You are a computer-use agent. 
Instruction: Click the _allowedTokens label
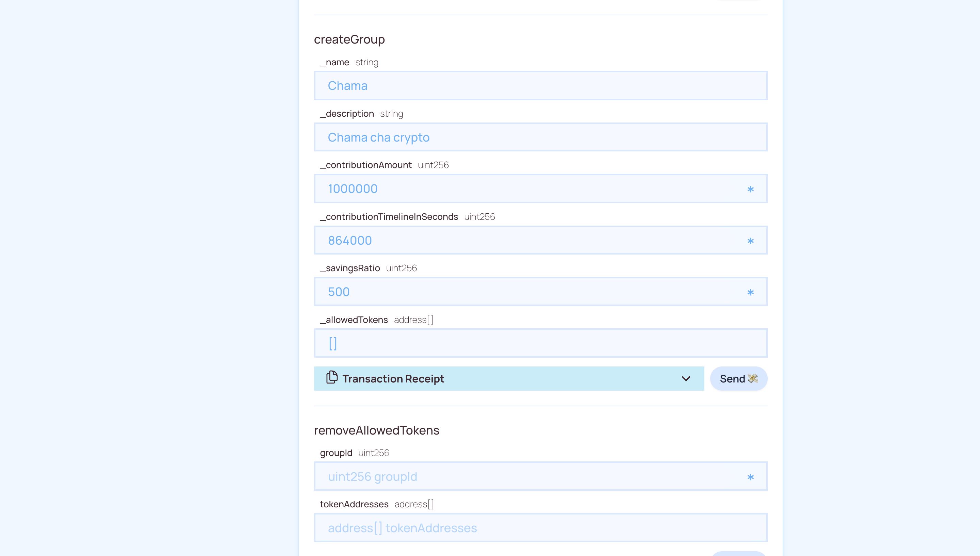tap(354, 320)
